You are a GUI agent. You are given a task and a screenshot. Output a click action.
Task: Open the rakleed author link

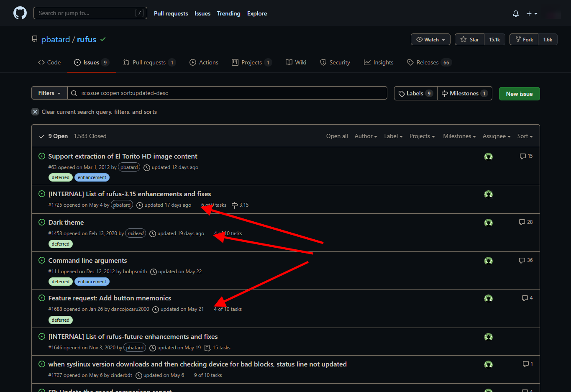pyautogui.click(x=136, y=233)
